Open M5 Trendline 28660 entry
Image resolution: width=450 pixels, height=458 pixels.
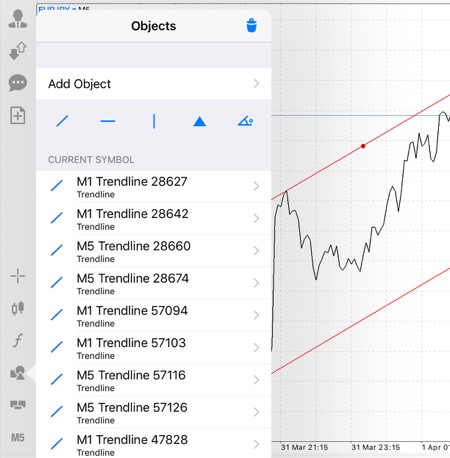point(154,251)
